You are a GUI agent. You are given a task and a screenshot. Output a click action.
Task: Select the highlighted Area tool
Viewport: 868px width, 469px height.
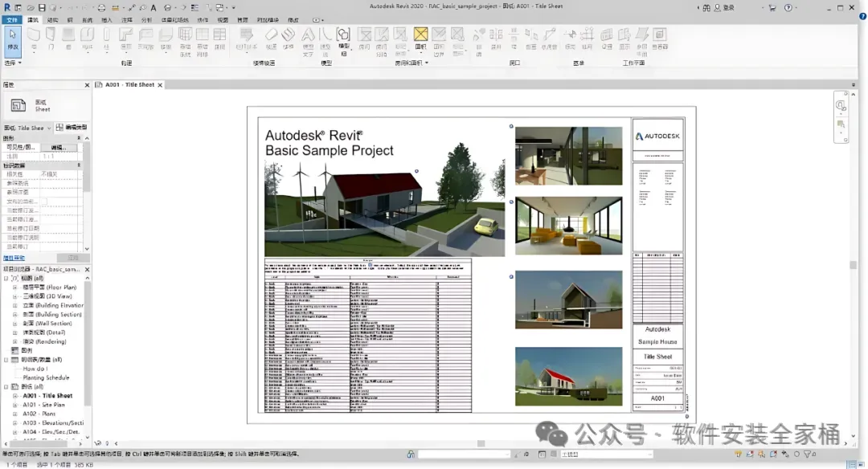420,39
